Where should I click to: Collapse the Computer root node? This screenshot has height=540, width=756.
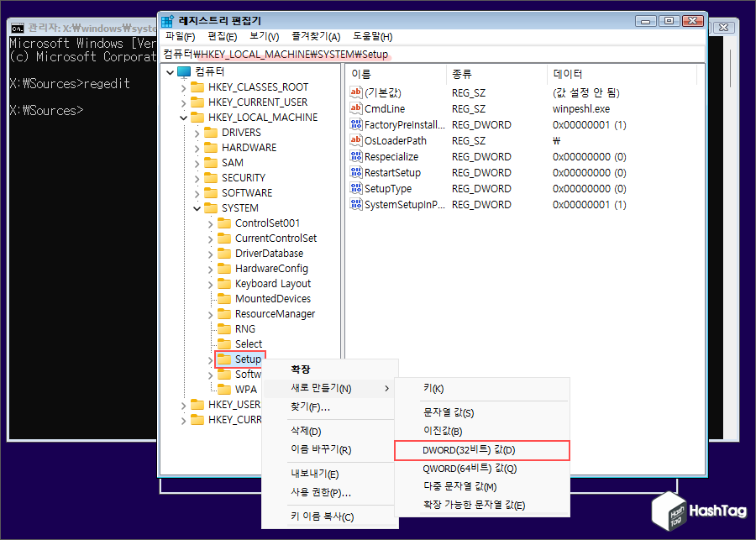(171, 72)
